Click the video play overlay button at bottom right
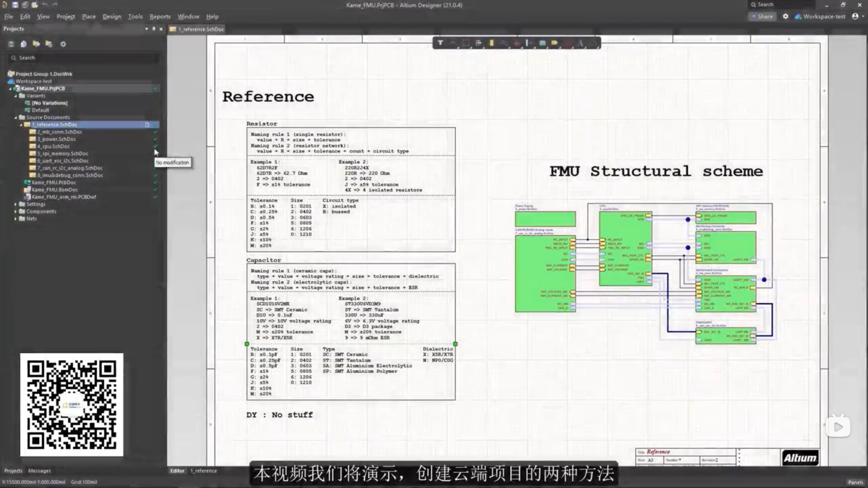 tap(838, 427)
